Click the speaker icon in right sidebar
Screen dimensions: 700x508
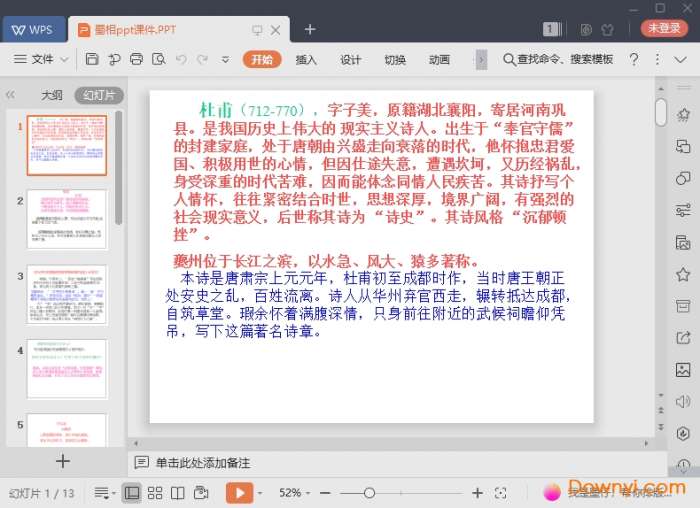tap(683, 401)
